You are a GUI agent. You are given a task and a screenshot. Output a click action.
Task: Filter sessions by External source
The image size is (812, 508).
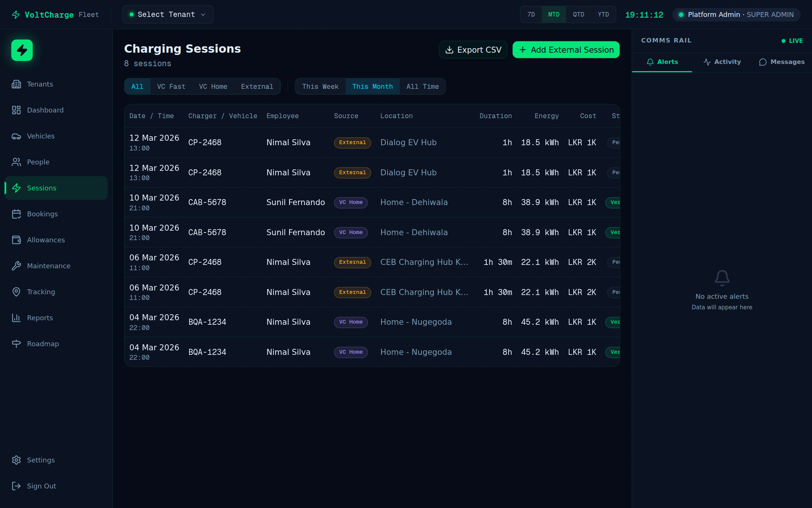[x=257, y=86]
